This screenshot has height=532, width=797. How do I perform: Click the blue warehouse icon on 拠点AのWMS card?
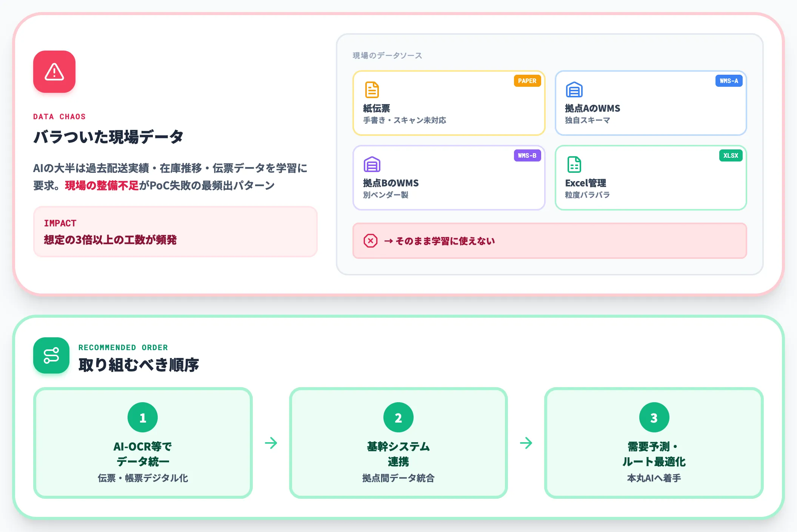574,90
